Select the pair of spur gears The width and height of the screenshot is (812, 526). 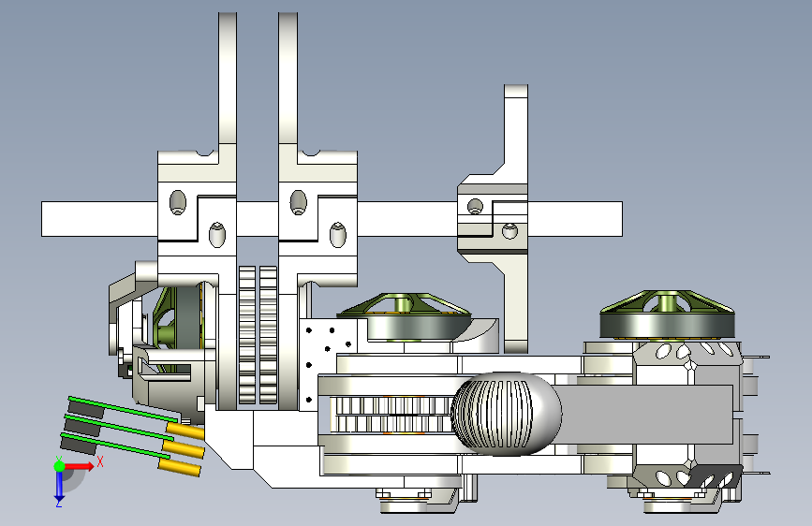click(258, 335)
